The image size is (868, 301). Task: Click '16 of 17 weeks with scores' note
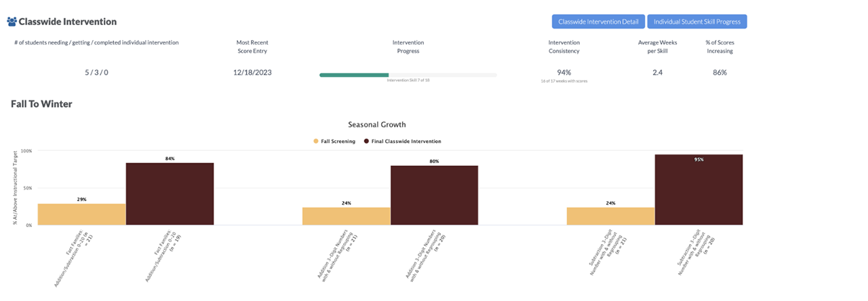pos(564,81)
